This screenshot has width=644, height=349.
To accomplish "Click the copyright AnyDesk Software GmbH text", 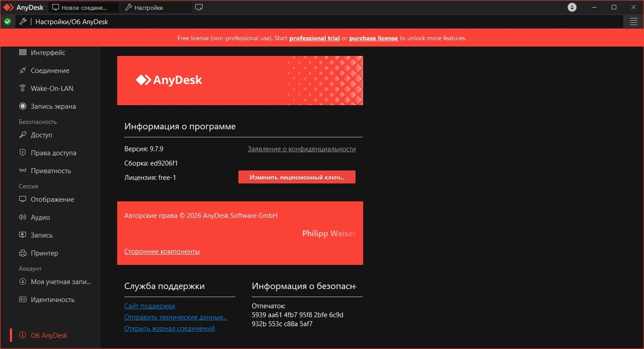I will point(201,215).
